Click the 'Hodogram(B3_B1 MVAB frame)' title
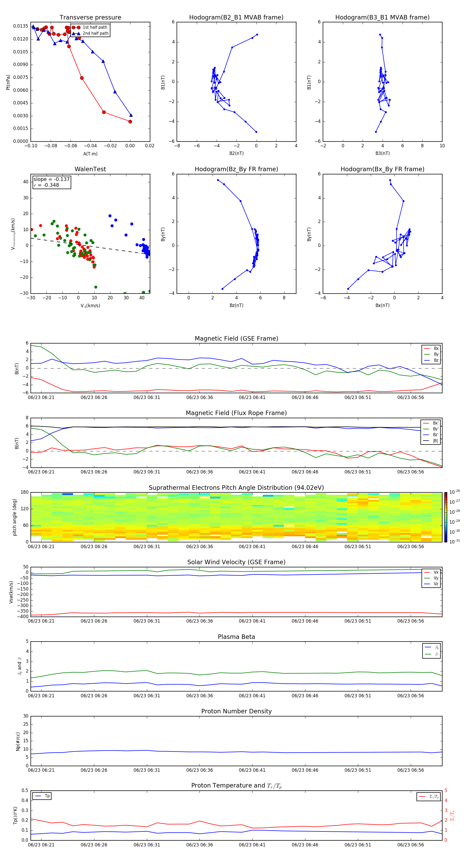This screenshot has height=868, width=473. point(382,17)
